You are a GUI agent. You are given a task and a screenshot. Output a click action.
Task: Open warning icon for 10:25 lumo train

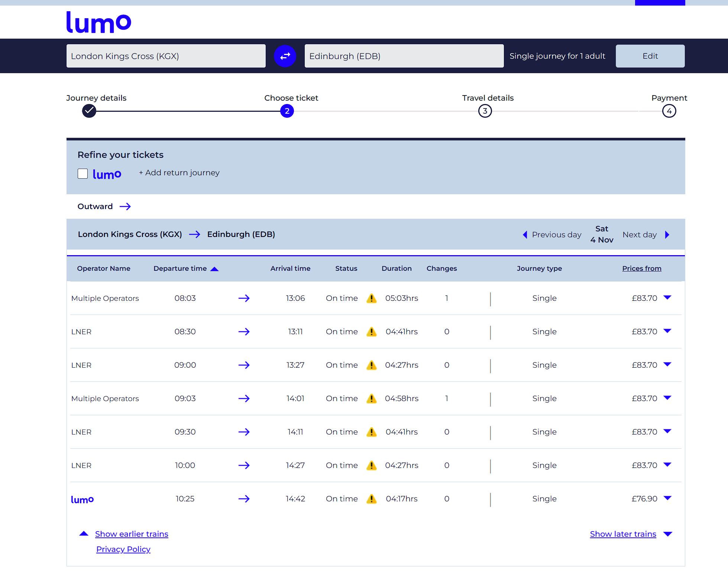371,499
